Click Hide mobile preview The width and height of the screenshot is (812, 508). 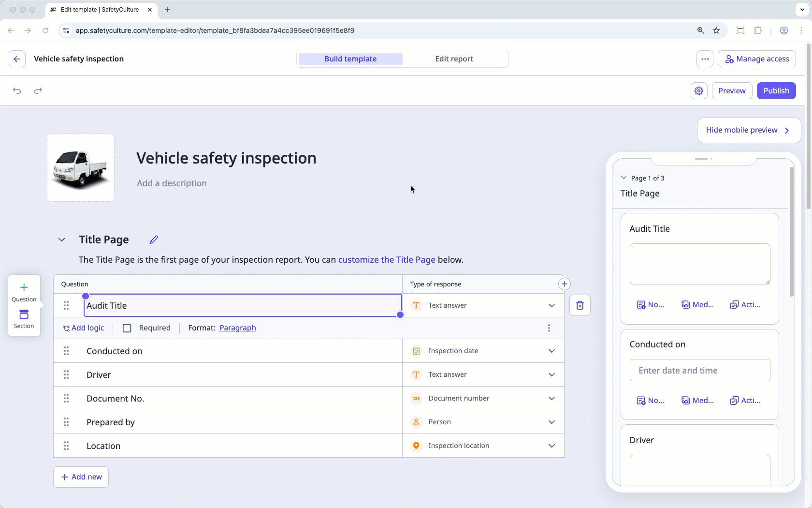[x=749, y=130]
